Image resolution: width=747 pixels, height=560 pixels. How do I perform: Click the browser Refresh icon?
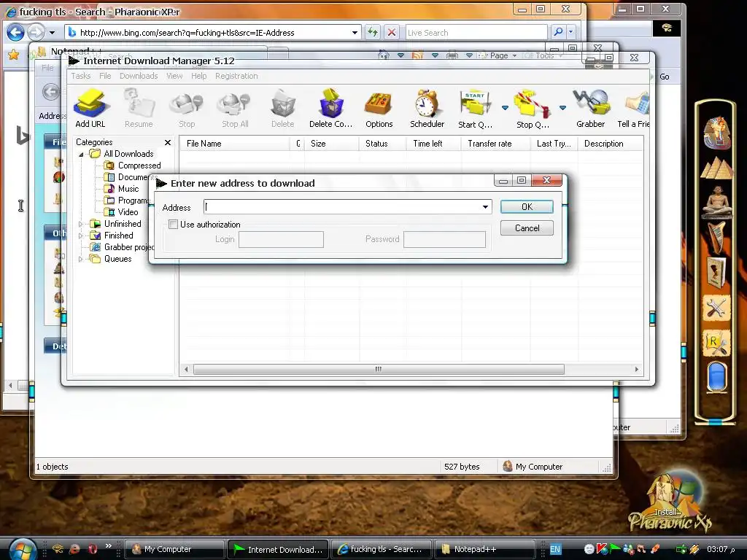(373, 32)
